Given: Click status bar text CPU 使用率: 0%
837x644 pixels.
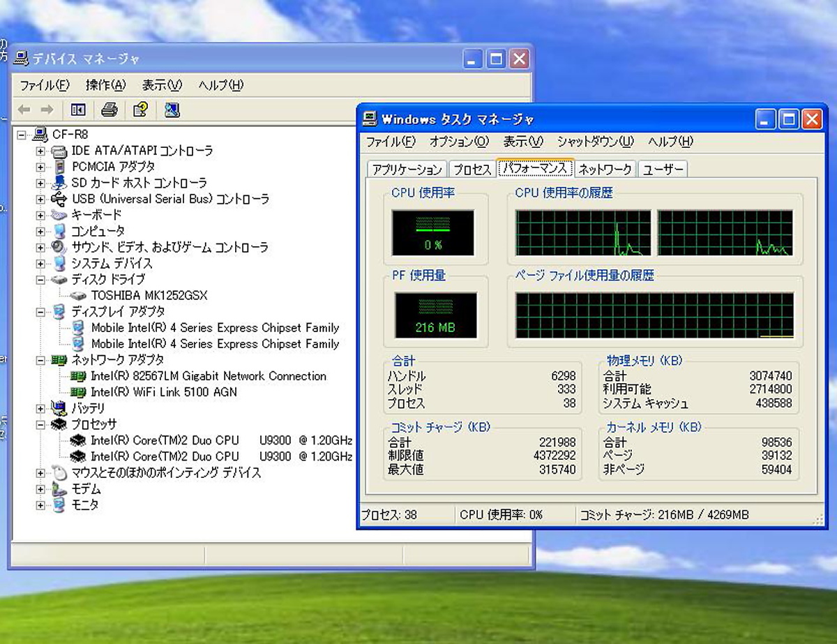Looking at the screenshot, I should [501, 515].
